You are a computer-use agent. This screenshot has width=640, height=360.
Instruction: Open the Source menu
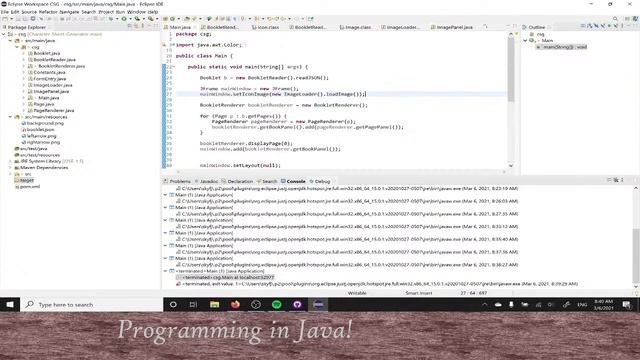coord(29,12)
